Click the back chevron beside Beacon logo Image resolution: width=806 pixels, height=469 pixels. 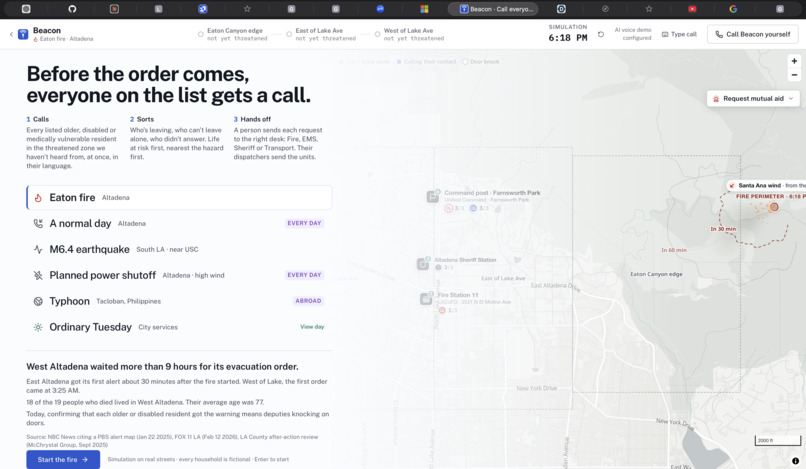click(x=11, y=34)
